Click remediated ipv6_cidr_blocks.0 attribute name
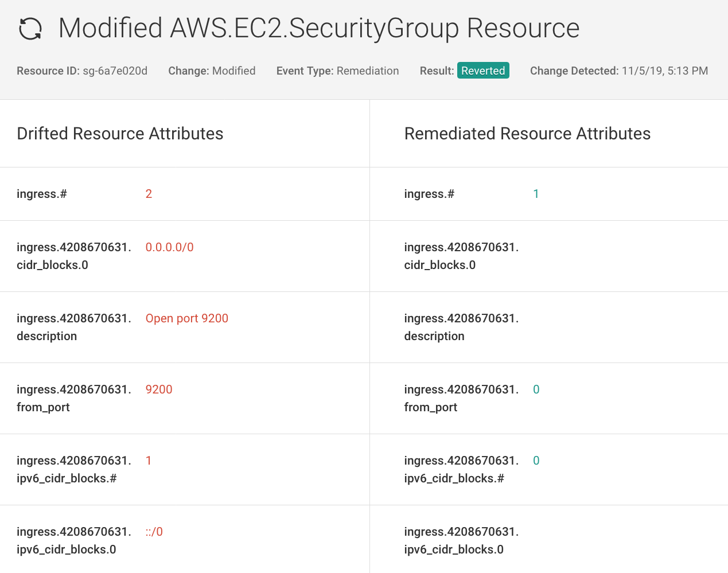The image size is (728, 573). 461,540
